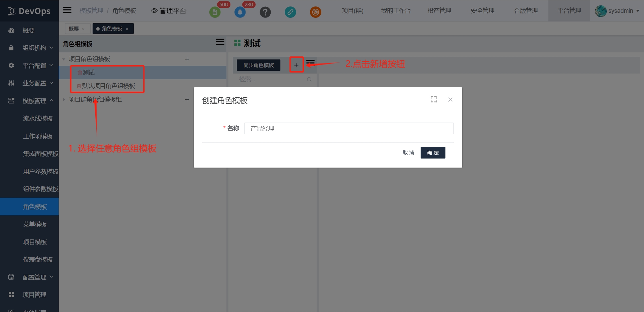Click the plus icon next to 项目角色组模板

(x=187, y=59)
